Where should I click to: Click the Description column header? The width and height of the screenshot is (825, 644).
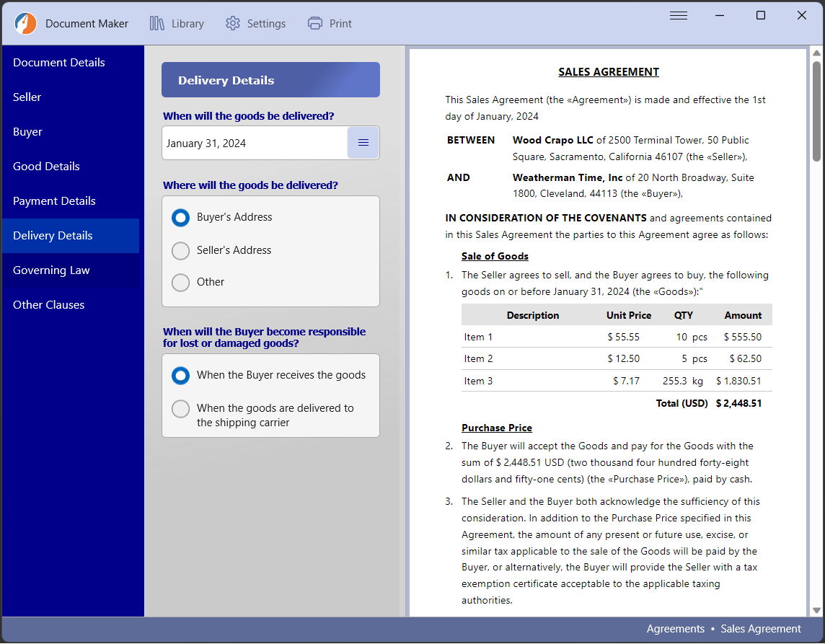tap(532, 315)
